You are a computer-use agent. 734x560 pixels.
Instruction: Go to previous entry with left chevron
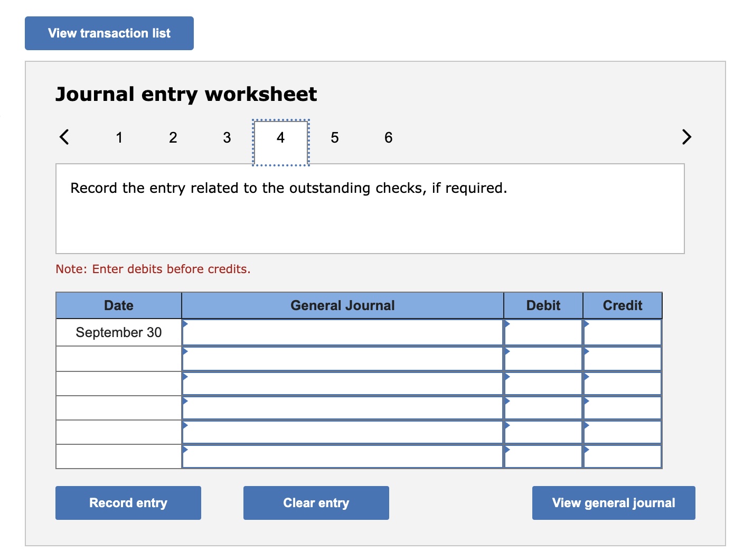point(64,137)
